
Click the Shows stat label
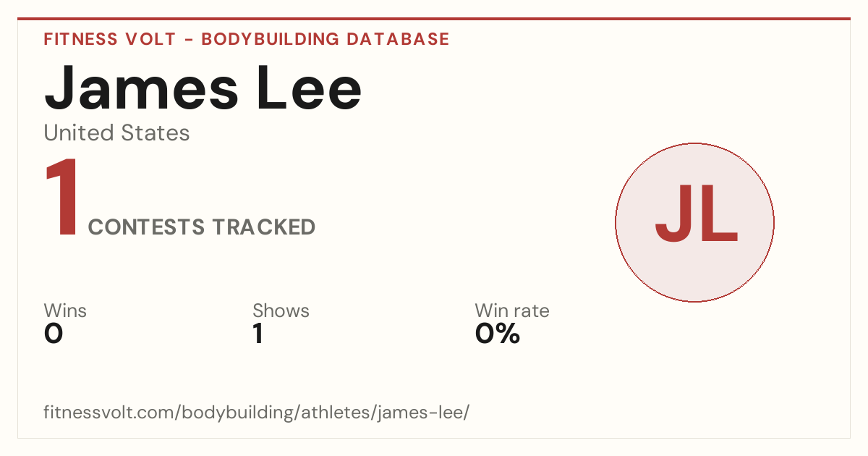click(281, 311)
